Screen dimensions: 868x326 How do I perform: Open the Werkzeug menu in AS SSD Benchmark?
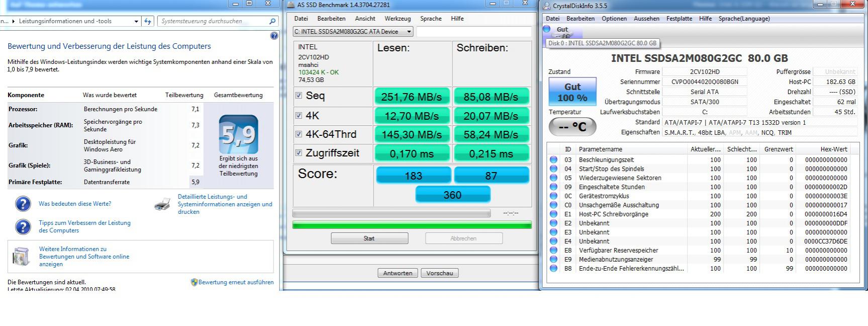pyautogui.click(x=398, y=19)
